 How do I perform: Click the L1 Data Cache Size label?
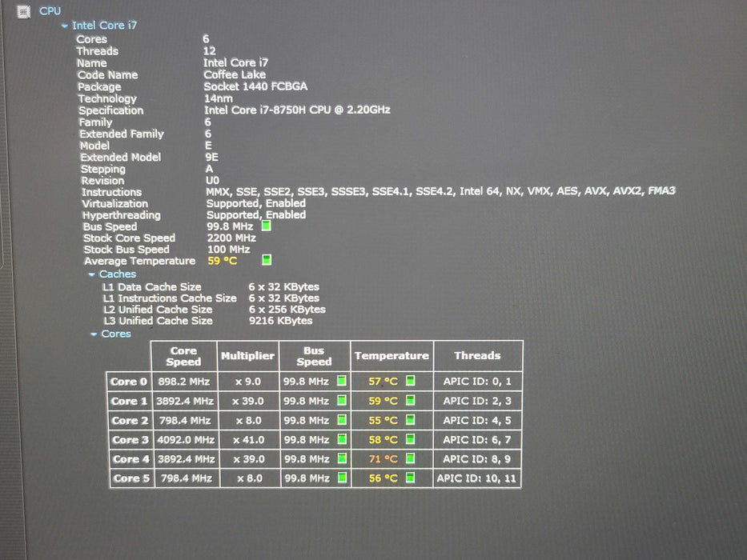tap(152, 287)
